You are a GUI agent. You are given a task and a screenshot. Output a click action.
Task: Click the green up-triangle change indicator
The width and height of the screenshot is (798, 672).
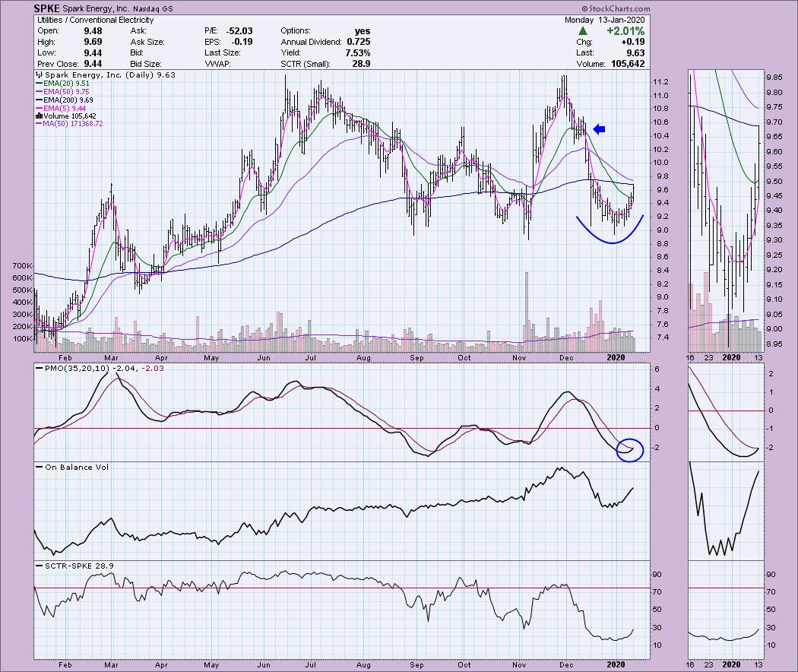click(583, 31)
